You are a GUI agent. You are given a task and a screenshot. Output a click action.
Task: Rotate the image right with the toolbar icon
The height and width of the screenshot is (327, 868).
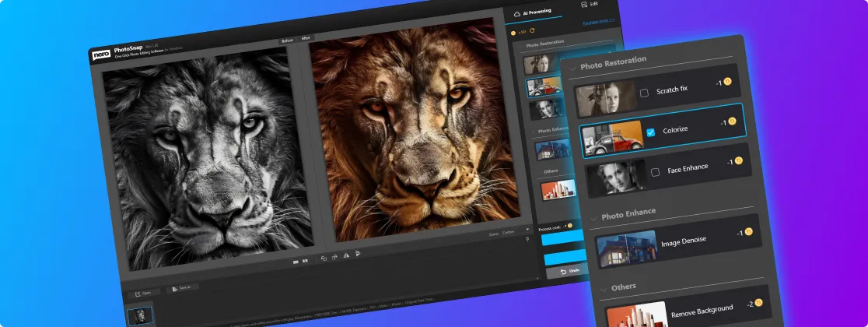(334, 257)
